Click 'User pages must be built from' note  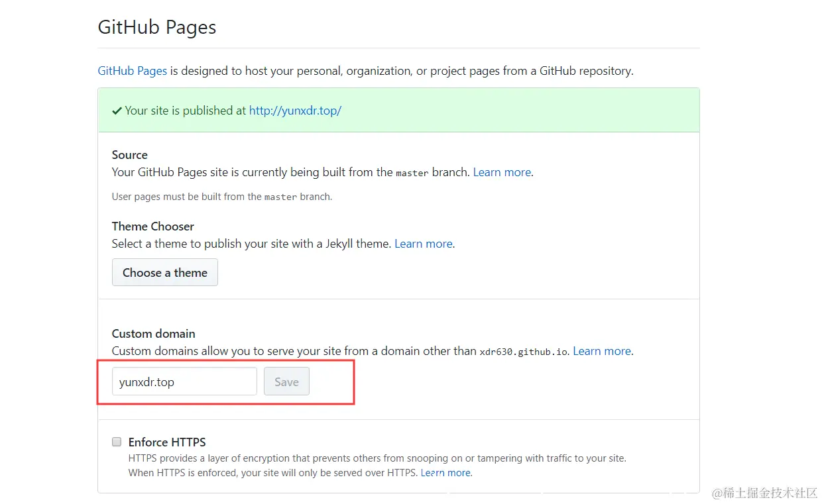[222, 197]
